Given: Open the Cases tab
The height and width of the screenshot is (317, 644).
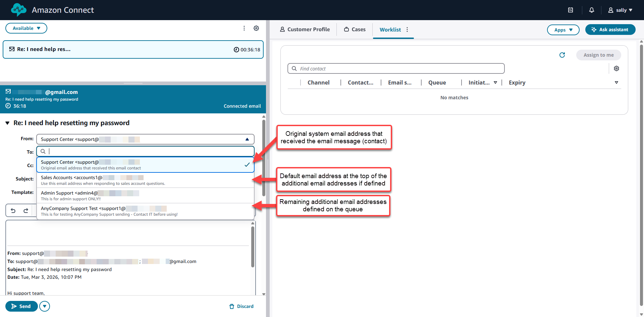Looking at the screenshot, I should [355, 29].
